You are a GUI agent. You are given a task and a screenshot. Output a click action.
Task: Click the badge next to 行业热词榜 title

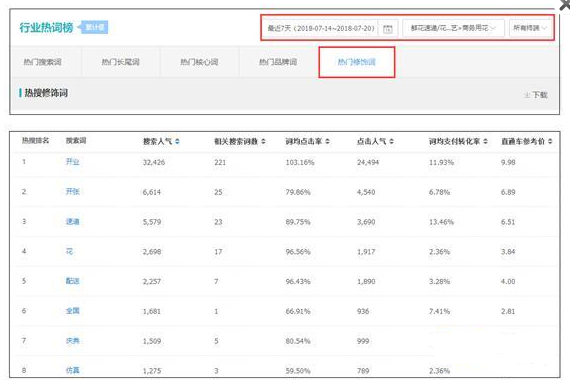(x=94, y=27)
